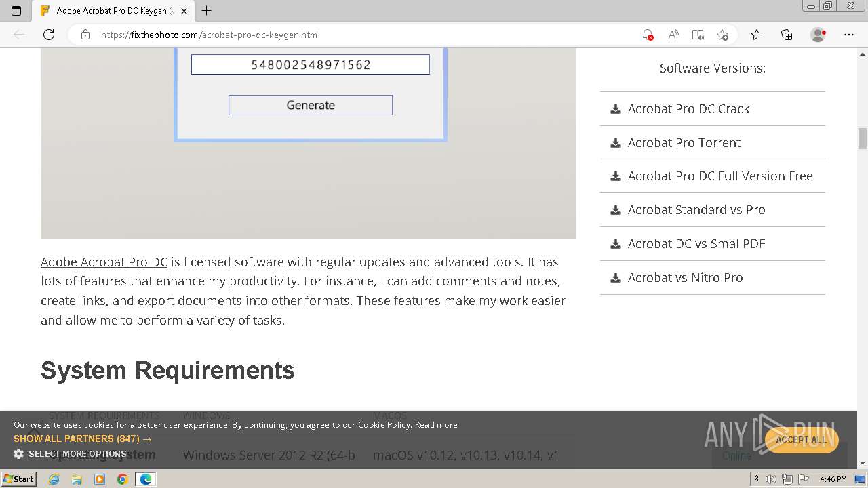The image size is (868, 488).
Task: Click the page vertical scrollbar thumb
Action: click(863, 138)
